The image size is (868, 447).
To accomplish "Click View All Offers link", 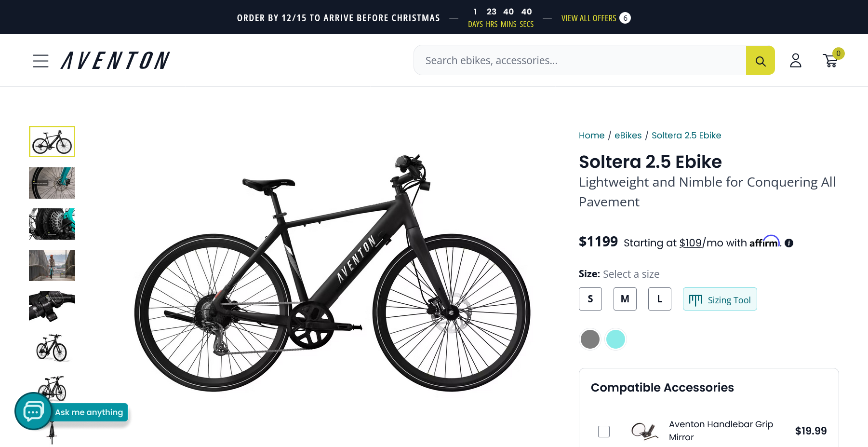I will tap(588, 18).
